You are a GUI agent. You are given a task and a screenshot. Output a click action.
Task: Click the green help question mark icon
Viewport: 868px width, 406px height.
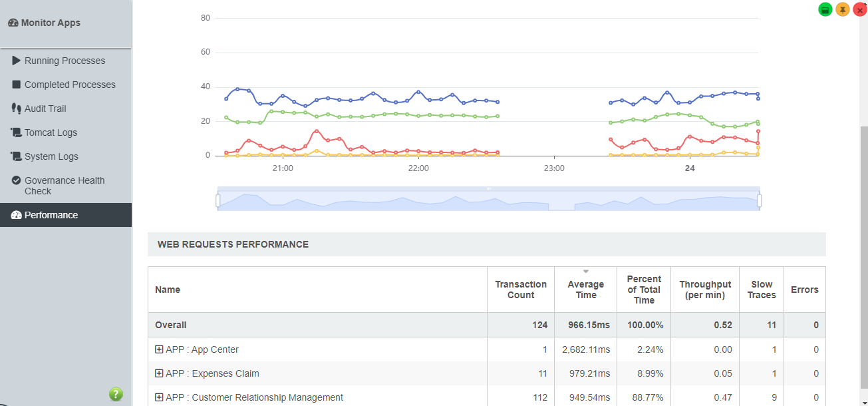pos(116,394)
